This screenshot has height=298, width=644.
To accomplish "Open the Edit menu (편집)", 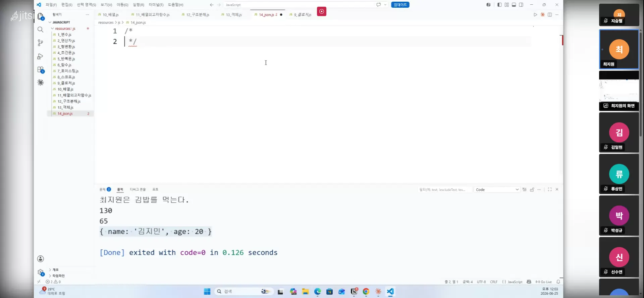I will tap(67, 5).
